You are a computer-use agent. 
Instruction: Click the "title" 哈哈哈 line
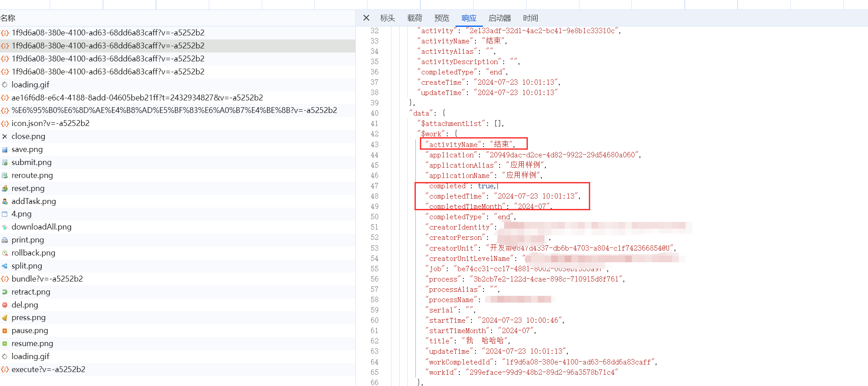click(x=468, y=341)
